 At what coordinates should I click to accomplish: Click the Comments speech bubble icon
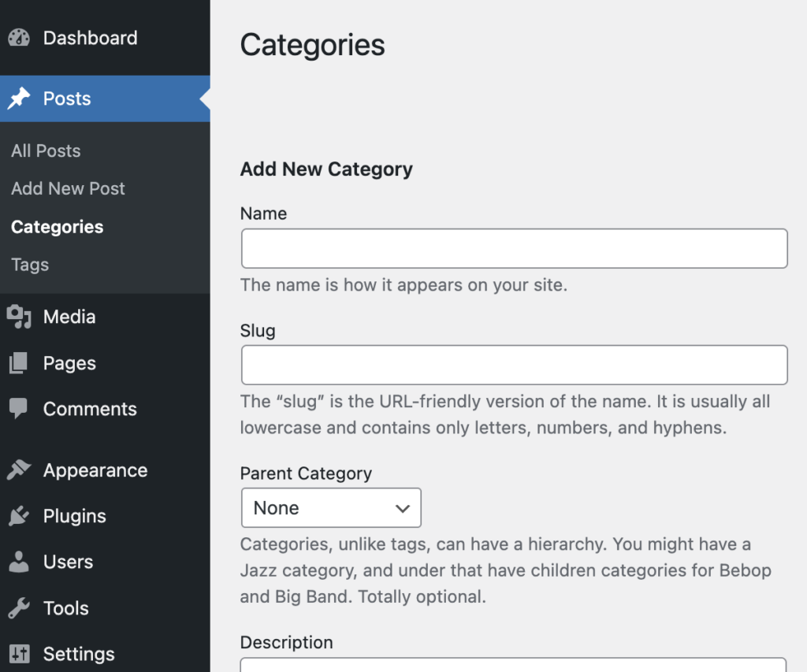point(19,409)
